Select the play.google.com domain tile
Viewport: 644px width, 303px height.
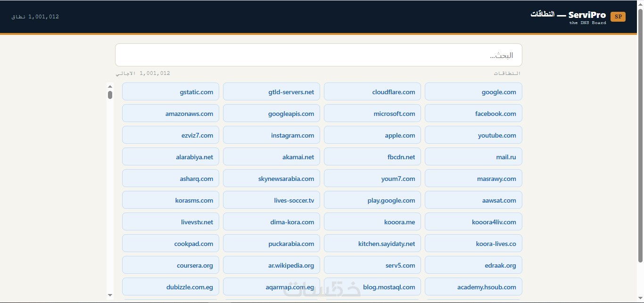tap(372, 200)
